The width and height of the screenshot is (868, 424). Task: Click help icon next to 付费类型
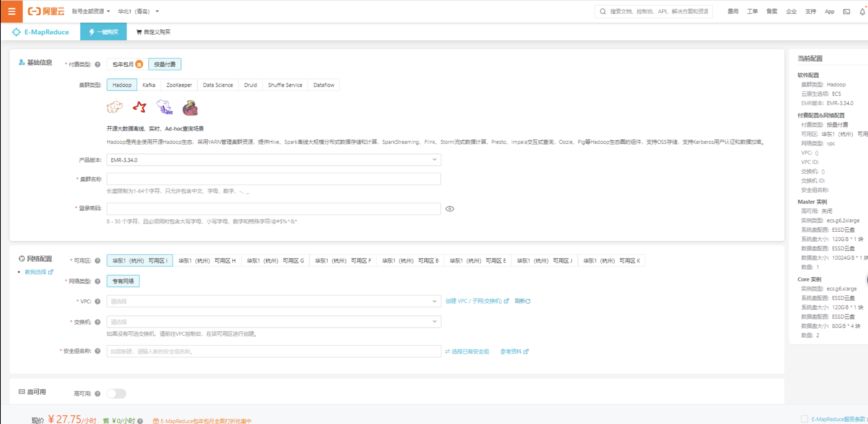click(98, 64)
